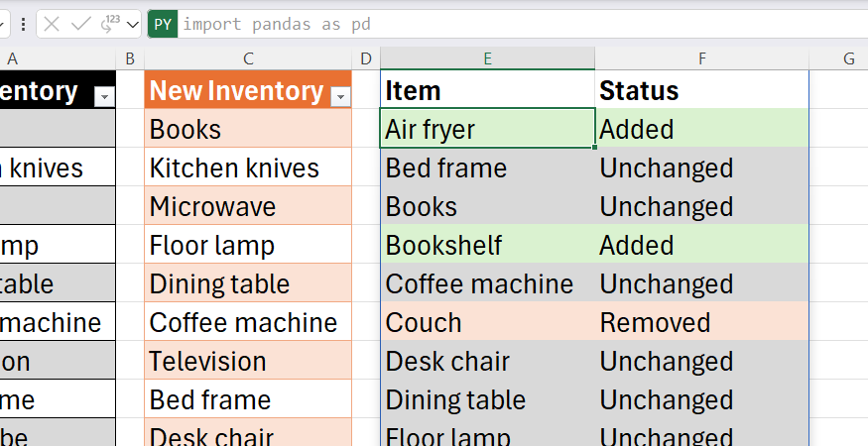Select Books in New Inventory column
The image size is (868, 446).
[248, 129]
